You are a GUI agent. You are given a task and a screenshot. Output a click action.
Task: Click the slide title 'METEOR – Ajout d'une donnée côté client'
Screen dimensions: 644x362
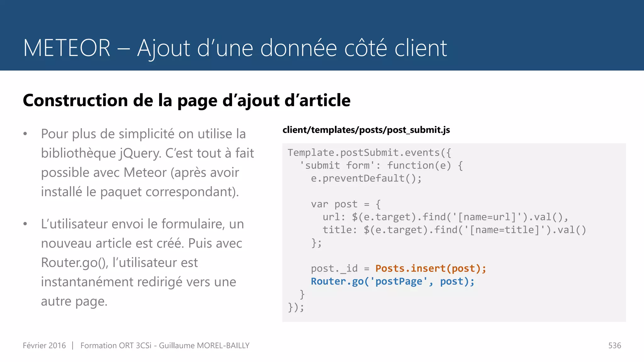pos(235,48)
